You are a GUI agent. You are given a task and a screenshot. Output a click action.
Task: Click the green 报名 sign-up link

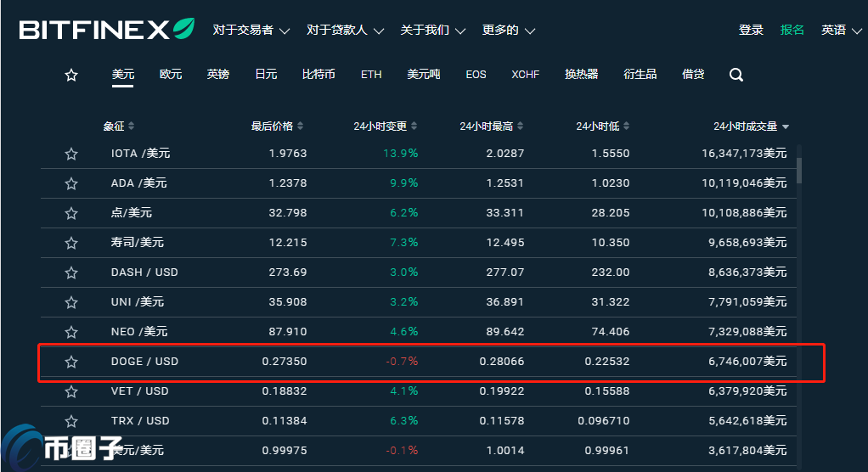[792, 30]
